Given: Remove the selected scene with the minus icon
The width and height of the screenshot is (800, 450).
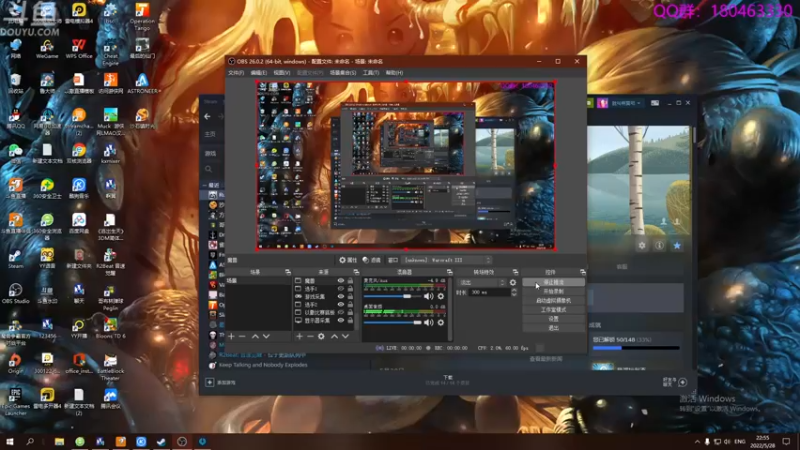Looking at the screenshot, I should tap(242, 336).
